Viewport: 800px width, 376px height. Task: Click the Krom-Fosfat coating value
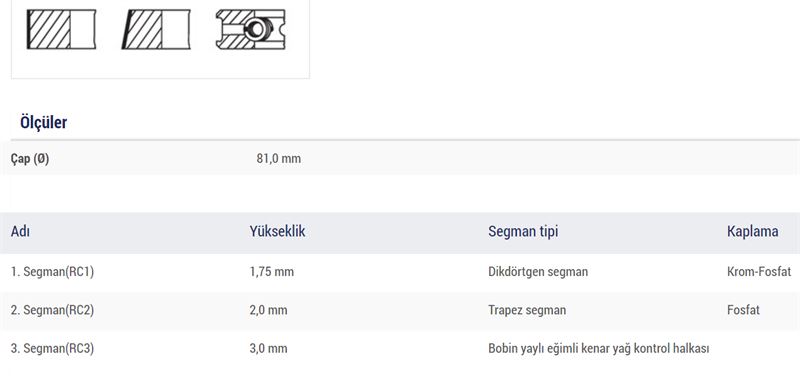(x=759, y=272)
